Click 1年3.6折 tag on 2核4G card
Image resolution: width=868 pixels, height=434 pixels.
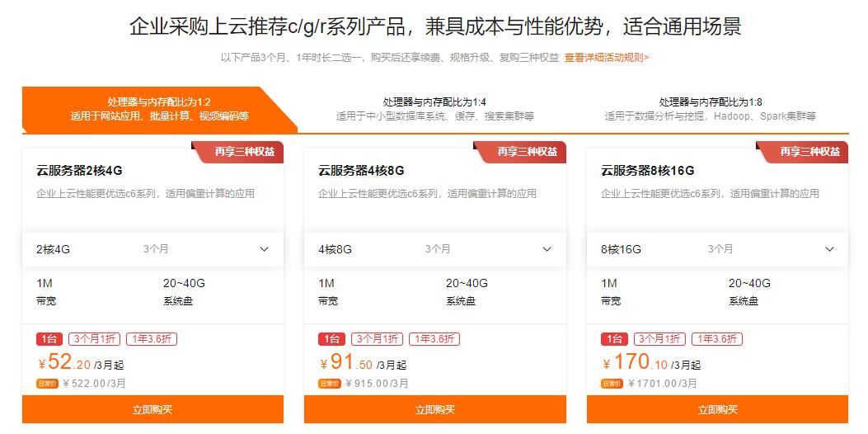coord(152,339)
